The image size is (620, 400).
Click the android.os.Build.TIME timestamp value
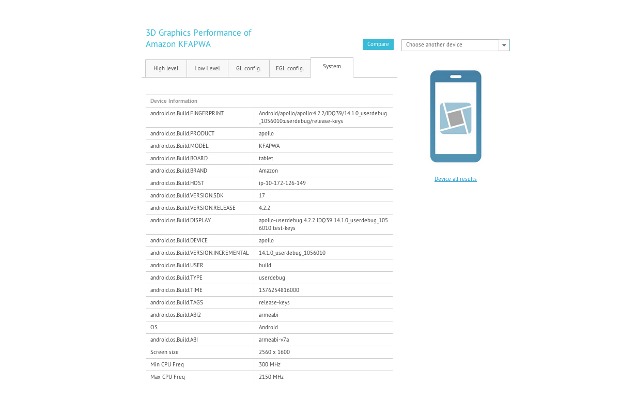tap(279, 290)
